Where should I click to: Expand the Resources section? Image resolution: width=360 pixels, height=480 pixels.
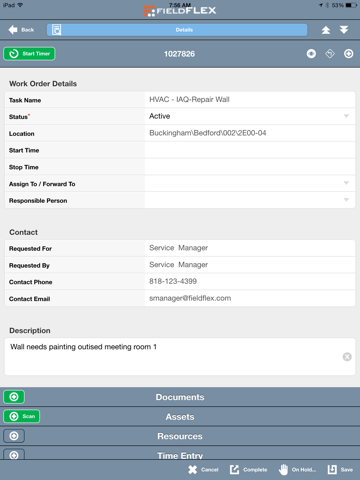click(x=180, y=436)
